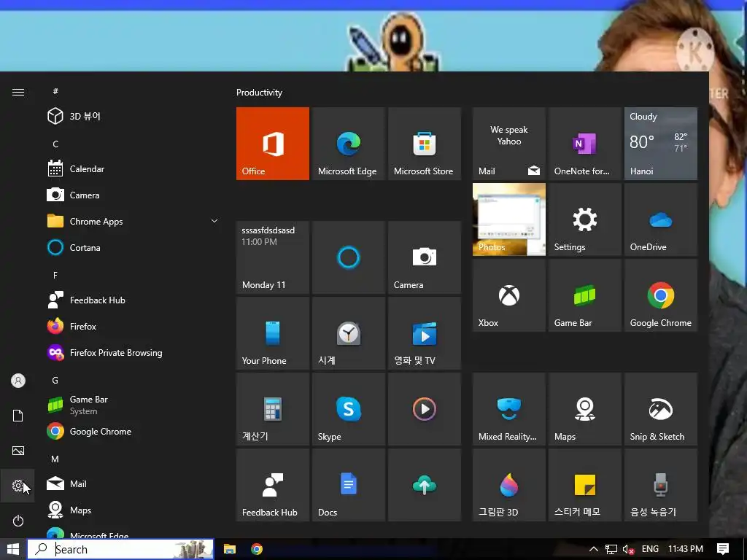Open Feedback Hub in app list
This screenshot has width=747, height=560.
click(x=133, y=300)
